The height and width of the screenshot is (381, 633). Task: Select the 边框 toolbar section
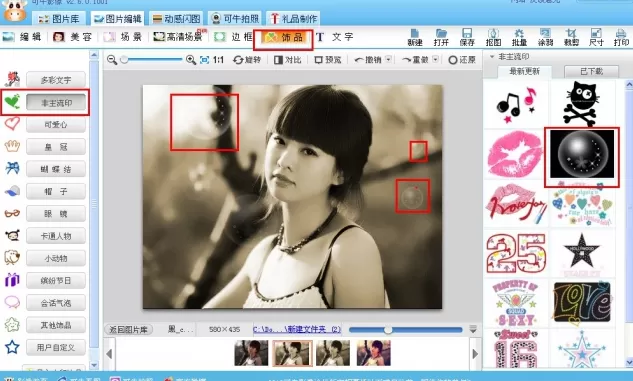[x=233, y=37]
